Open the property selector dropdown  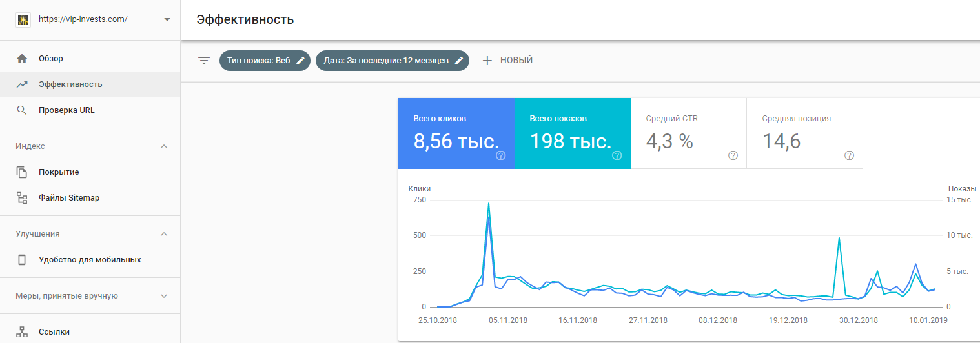[x=167, y=19]
